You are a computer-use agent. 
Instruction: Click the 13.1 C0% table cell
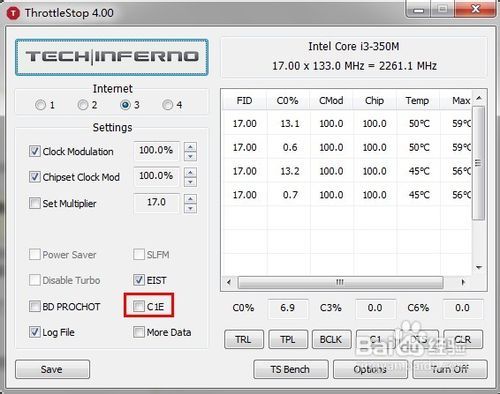click(x=289, y=124)
